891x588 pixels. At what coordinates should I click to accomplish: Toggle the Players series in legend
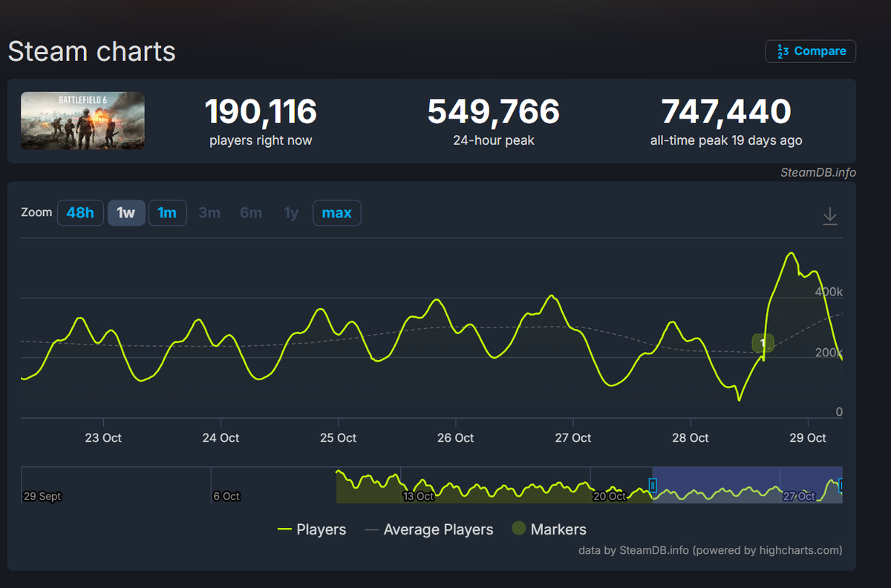(x=312, y=529)
